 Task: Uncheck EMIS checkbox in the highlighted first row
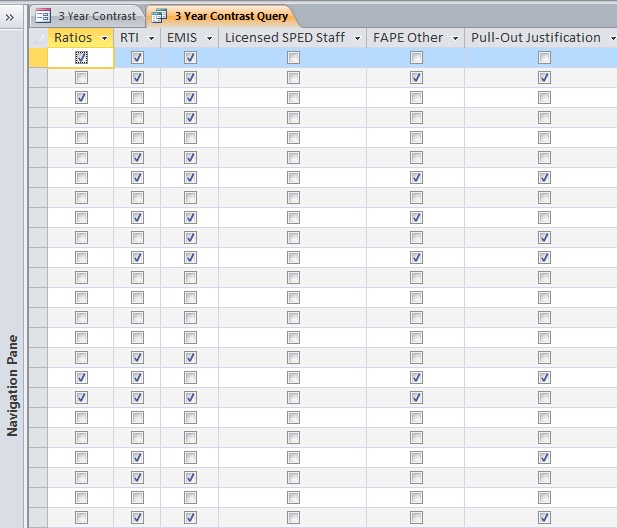coord(190,58)
